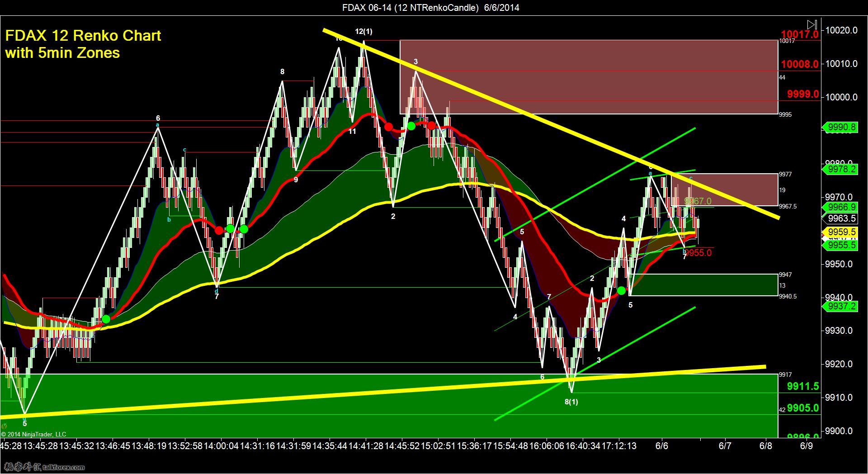Click the green dot between two red dots
The height and width of the screenshot is (474, 868).
tap(411, 126)
